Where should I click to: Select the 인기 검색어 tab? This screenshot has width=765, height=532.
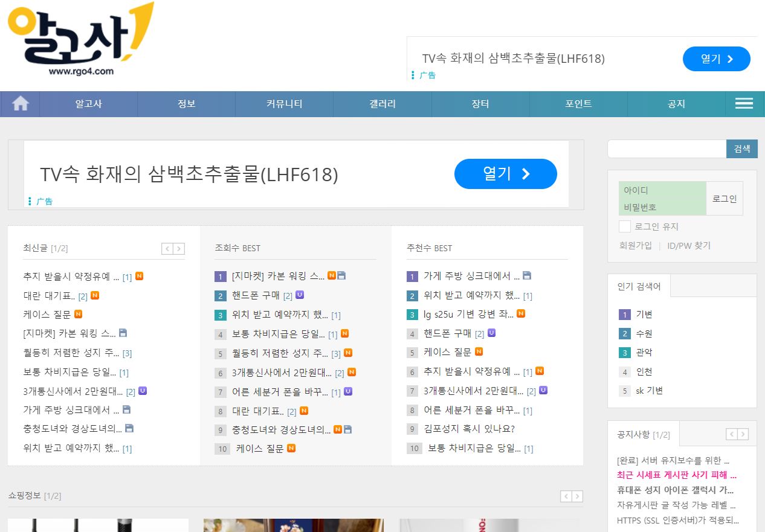(x=639, y=286)
